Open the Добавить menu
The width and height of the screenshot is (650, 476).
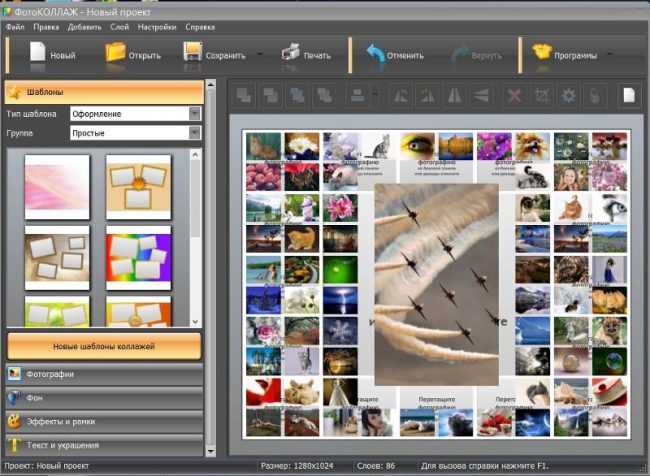pos(85,27)
